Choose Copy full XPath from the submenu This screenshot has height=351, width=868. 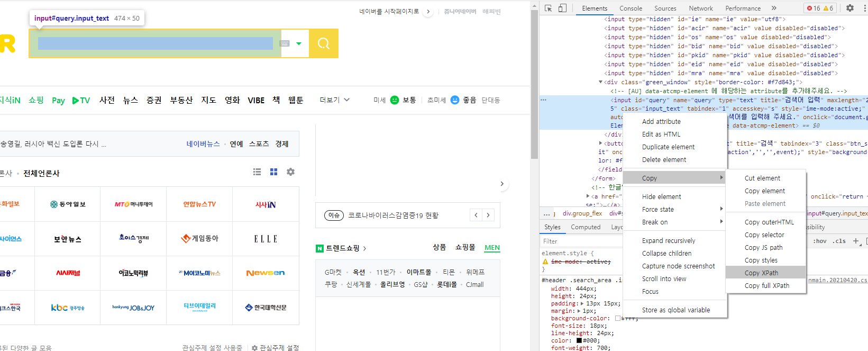pyautogui.click(x=765, y=285)
